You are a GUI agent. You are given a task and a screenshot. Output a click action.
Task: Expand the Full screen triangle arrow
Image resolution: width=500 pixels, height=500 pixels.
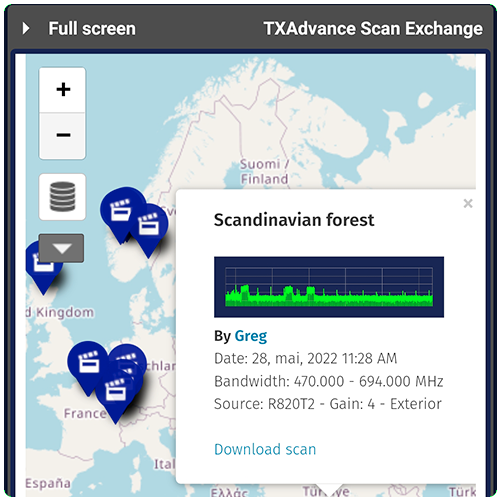click(26, 28)
